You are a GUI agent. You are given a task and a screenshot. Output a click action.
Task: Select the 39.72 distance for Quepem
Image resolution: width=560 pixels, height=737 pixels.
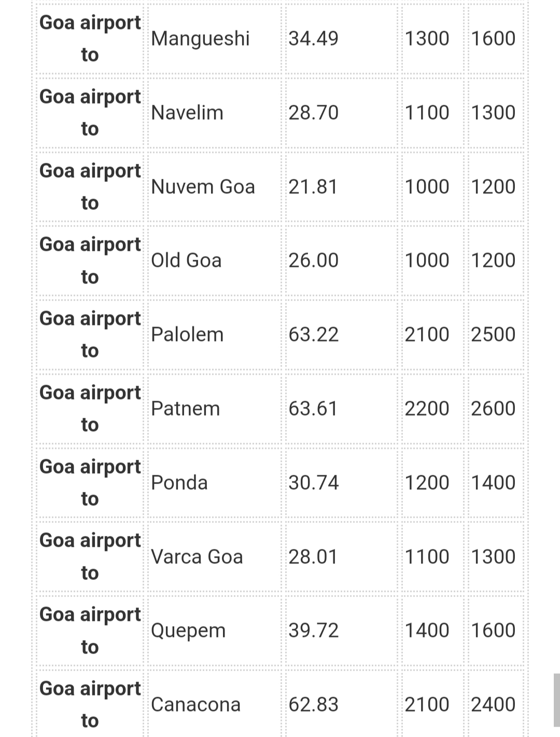pos(313,631)
